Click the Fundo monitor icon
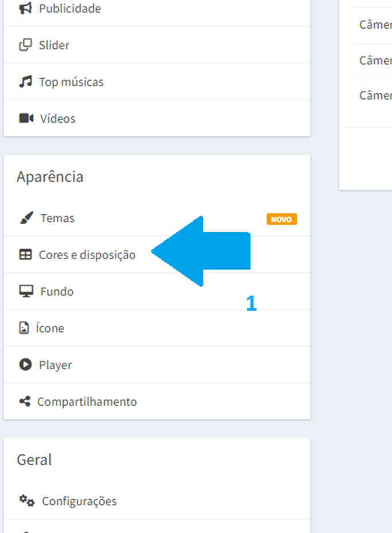The image size is (392, 533). coord(26,291)
